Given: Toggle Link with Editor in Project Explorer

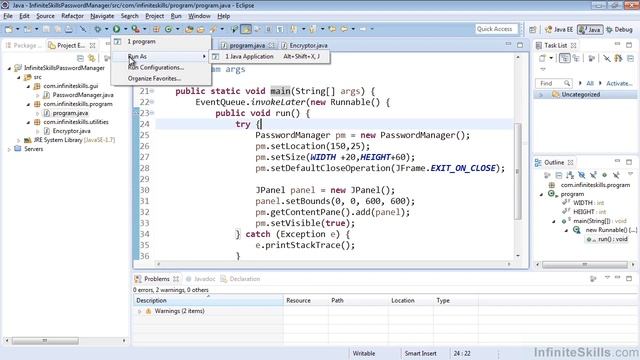Looking at the screenshot, I should tap(92, 58).
